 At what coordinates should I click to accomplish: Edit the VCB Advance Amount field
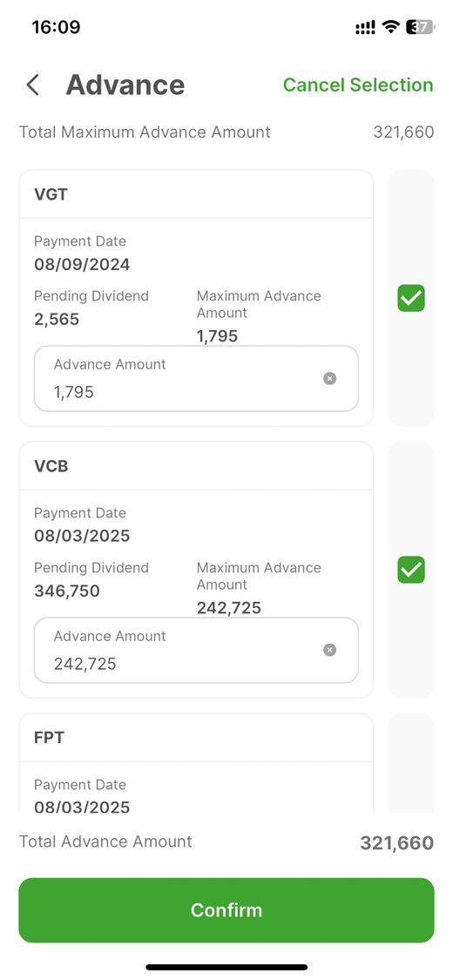[196, 651]
